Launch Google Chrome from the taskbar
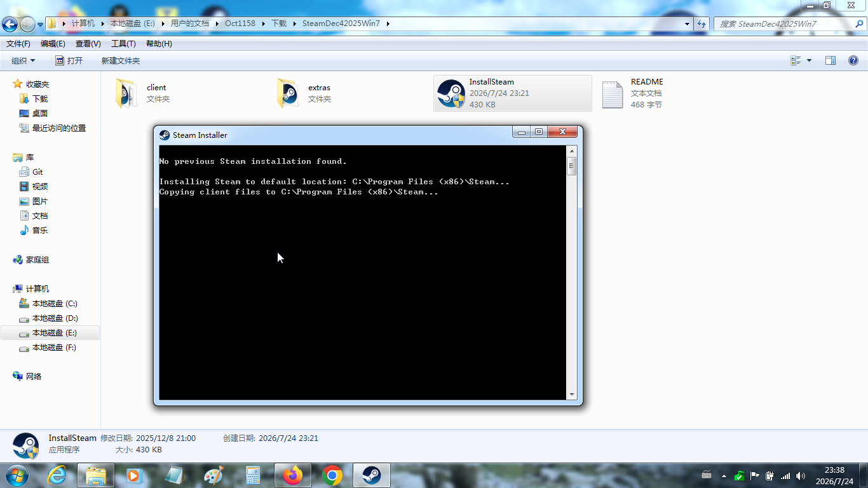 pyautogui.click(x=332, y=475)
